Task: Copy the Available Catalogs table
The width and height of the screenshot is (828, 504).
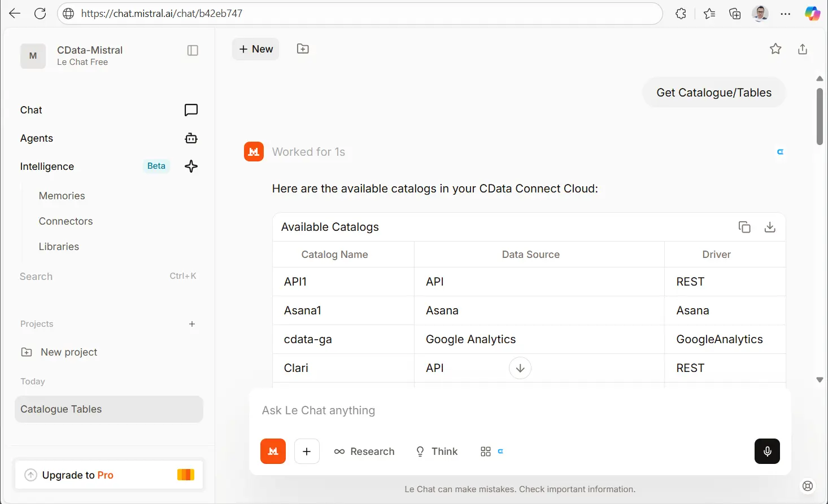Action: click(x=744, y=227)
